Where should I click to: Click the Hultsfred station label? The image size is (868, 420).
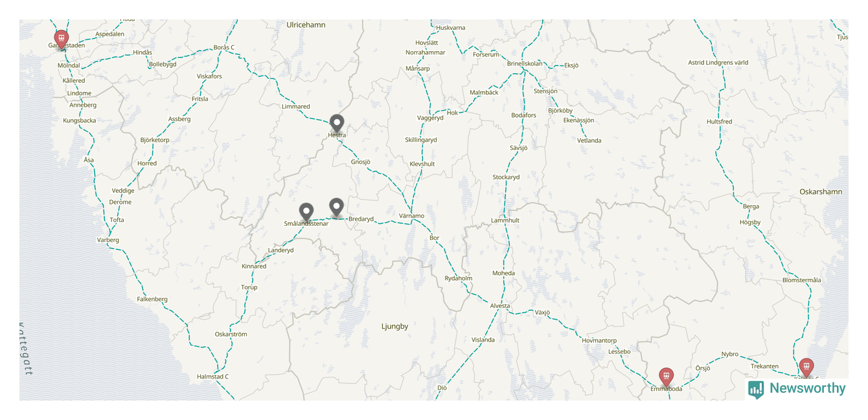[719, 122]
